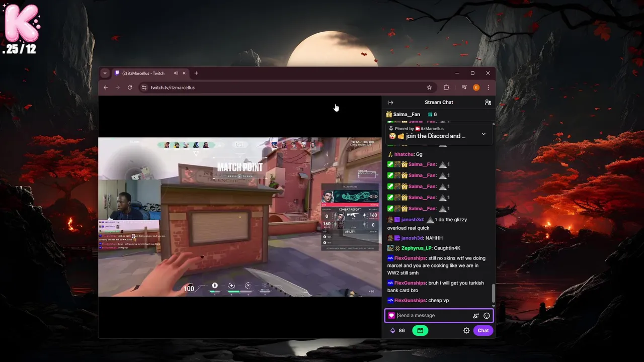Close the itzMarcellus Twitch tab
Viewport: 644px width, 362px height.
(x=184, y=73)
